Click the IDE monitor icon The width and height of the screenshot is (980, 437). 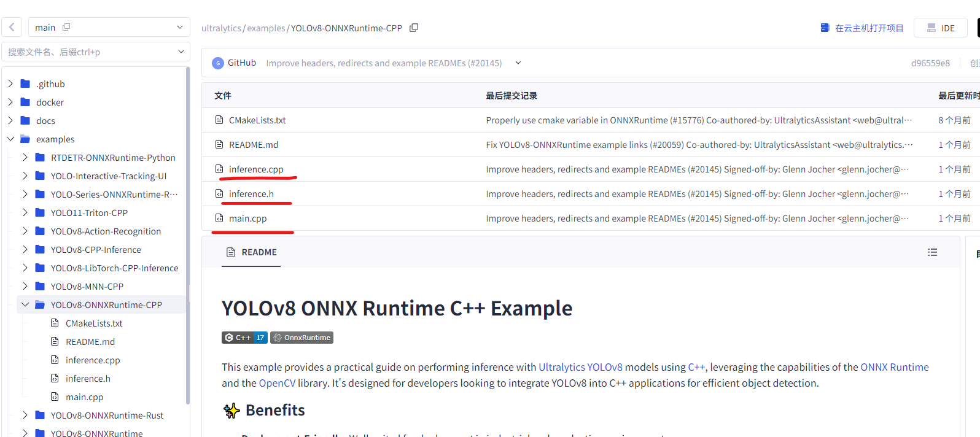tap(931, 28)
